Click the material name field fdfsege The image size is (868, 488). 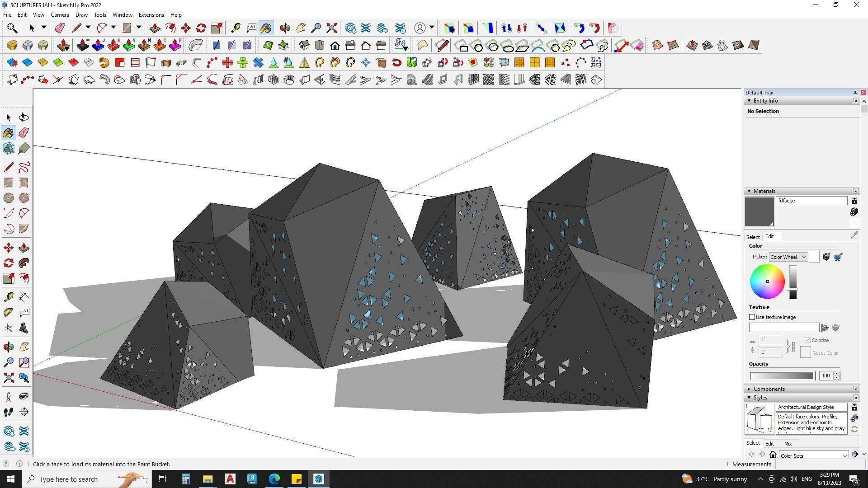(811, 201)
